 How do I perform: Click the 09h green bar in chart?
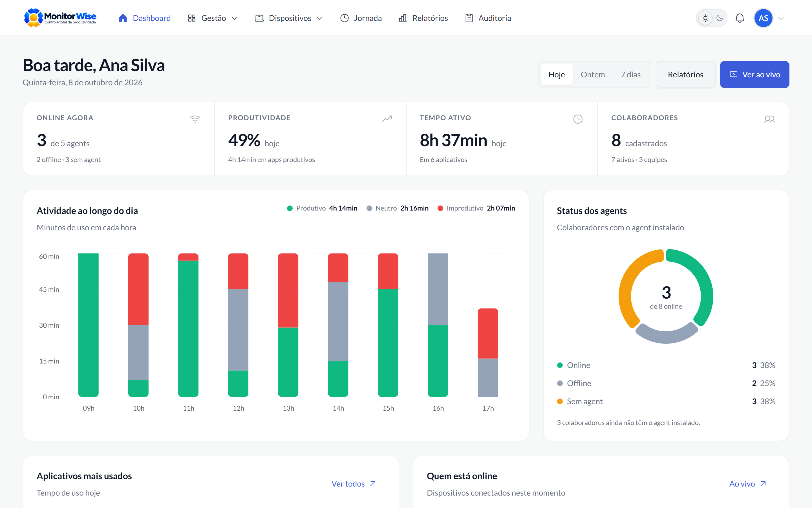coord(89,325)
